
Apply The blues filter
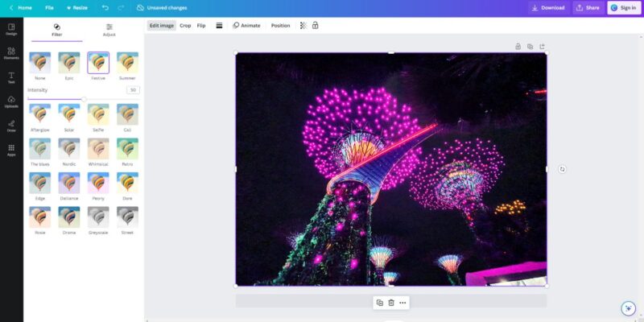tap(39, 149)
